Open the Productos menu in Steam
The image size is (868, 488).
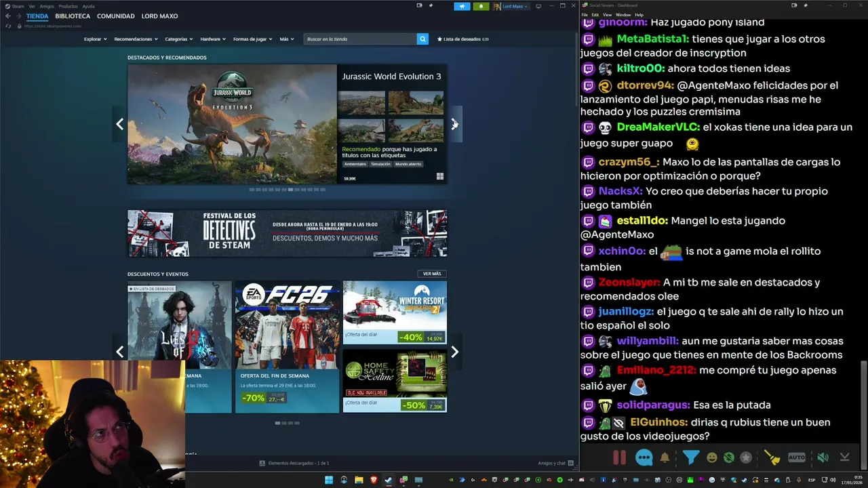(68, 6)
